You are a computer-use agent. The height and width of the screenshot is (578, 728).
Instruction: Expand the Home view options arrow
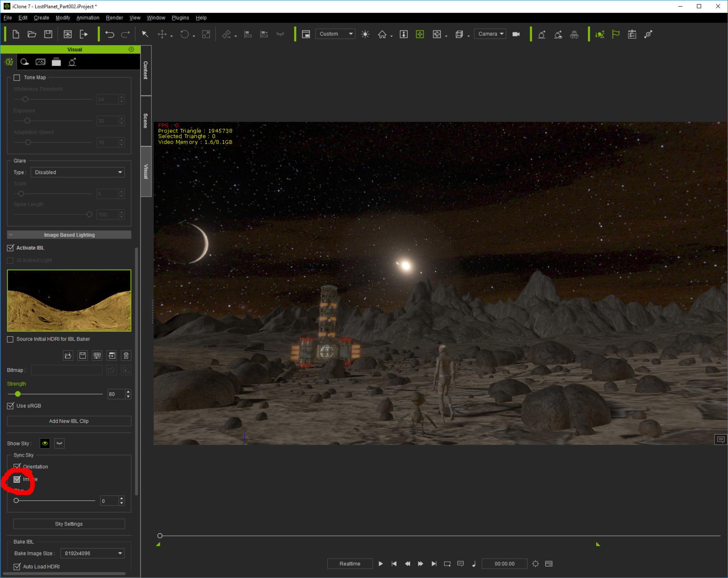coord(391,36)
